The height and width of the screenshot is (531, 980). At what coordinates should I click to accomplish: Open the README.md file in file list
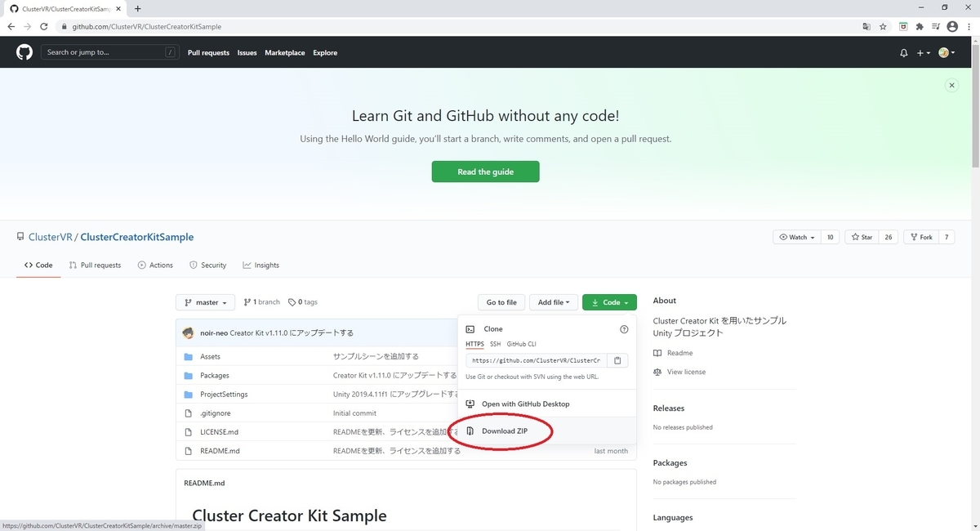[220, 451]
